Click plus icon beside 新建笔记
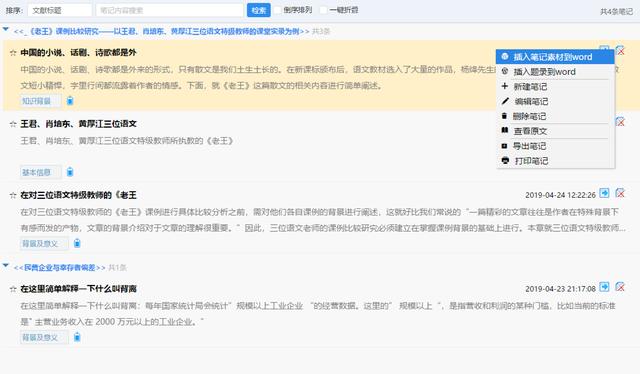640x374 pixels. click(505, 86)
